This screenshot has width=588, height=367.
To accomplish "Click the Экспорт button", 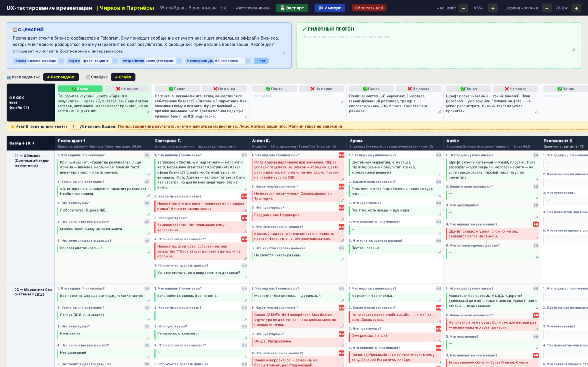I will point(292,8).
